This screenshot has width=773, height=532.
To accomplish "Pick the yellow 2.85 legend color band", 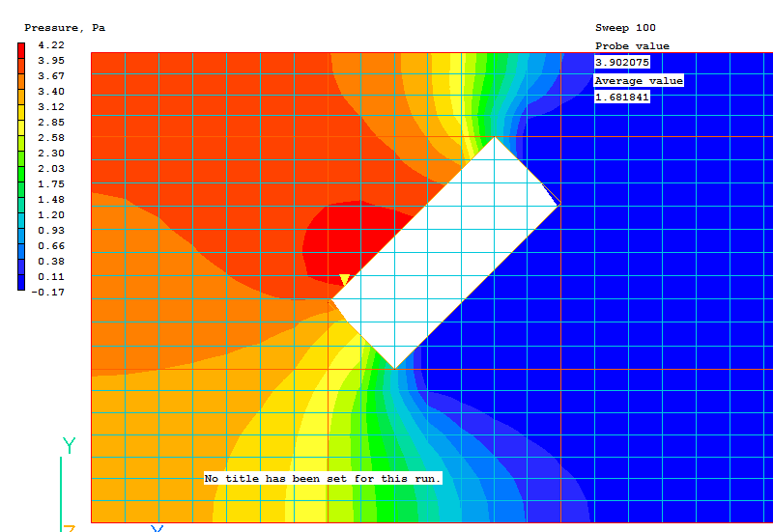I will (22, 123).
